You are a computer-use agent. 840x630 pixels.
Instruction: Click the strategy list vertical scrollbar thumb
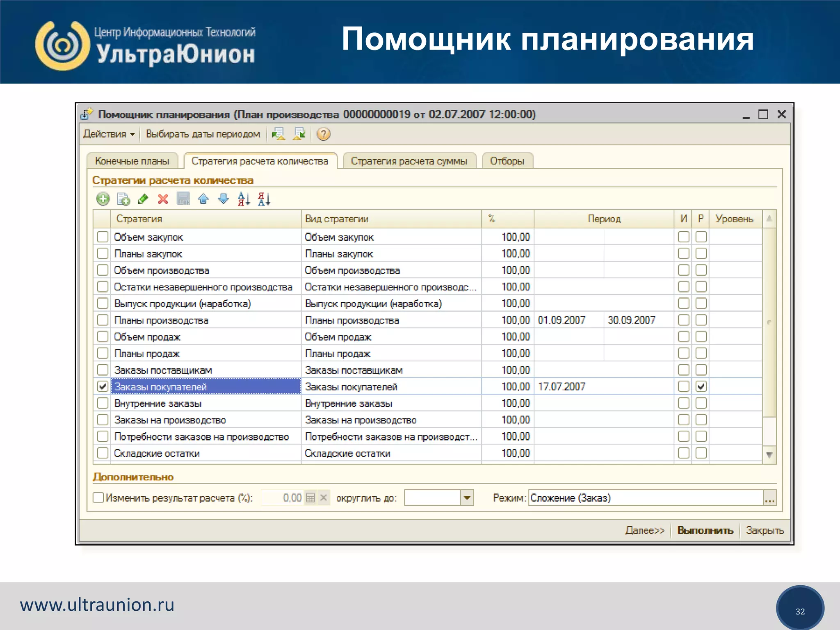tap(769, 322)
